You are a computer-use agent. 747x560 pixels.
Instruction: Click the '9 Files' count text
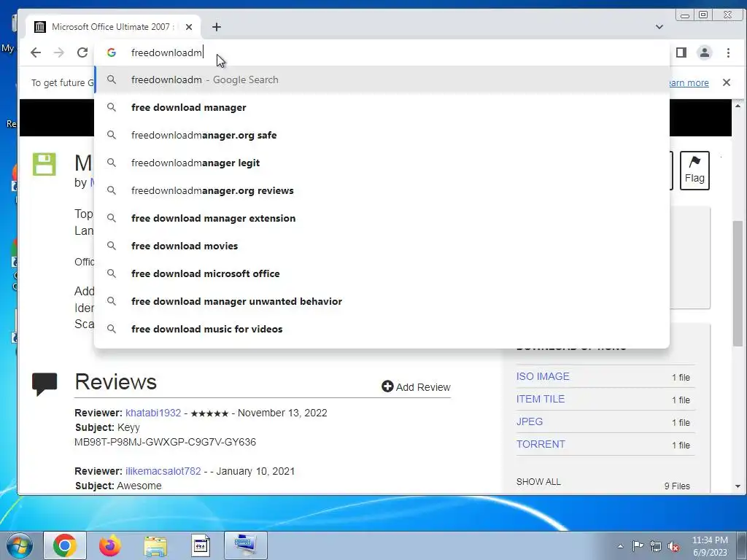click(x=677, y=486)
